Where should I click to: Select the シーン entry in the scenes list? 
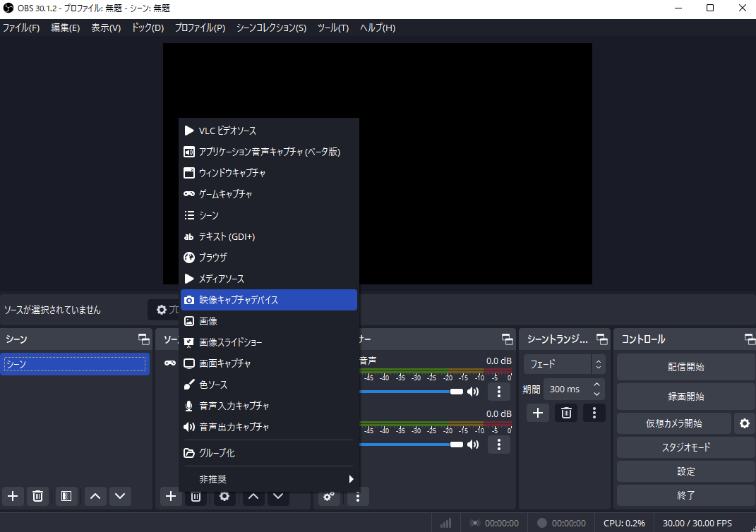(x=74, y=363)
